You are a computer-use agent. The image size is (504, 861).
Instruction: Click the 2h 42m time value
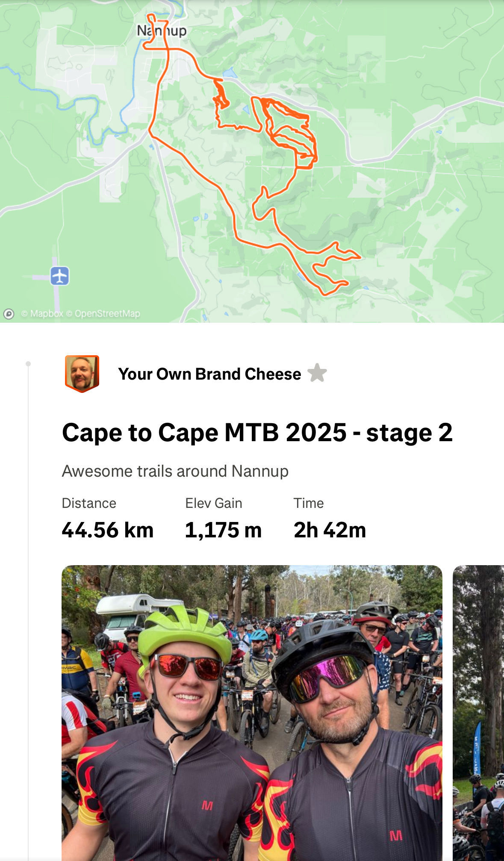click(330, 530)
